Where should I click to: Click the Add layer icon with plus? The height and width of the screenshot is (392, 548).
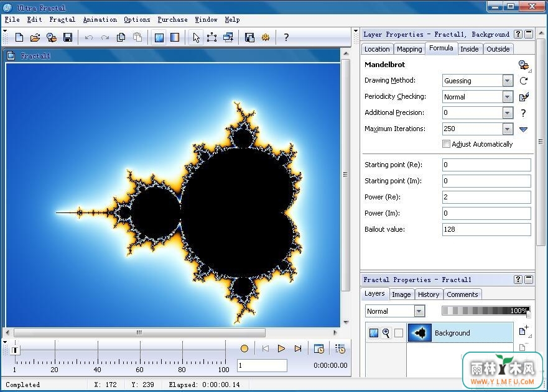coord(524,331)
